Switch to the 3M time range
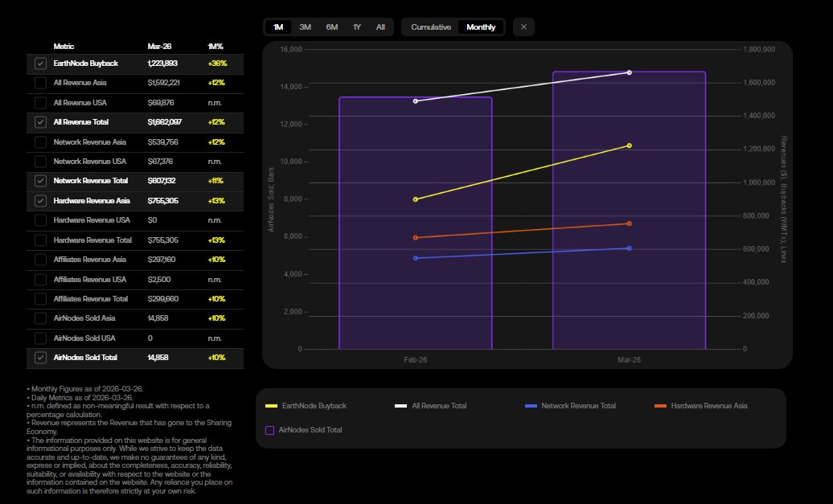The image size is (833, 504). coord(305,27)
